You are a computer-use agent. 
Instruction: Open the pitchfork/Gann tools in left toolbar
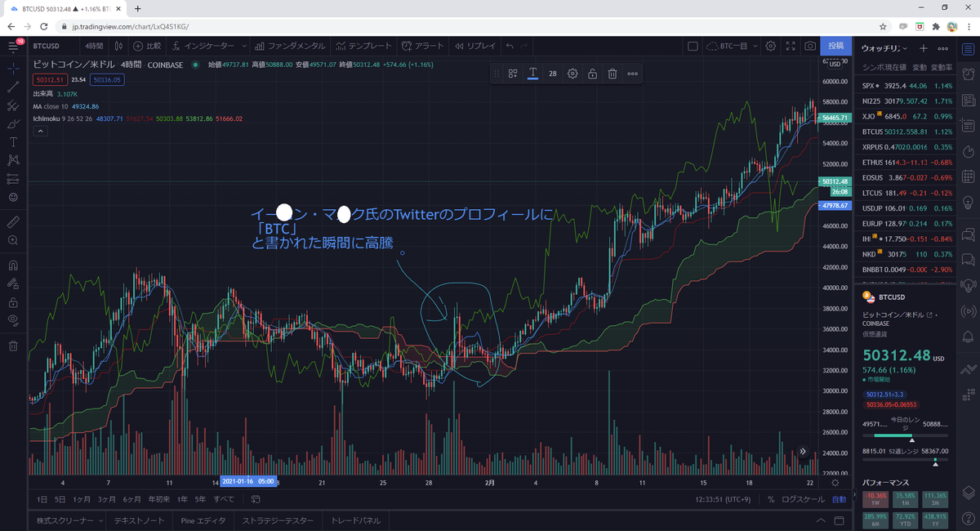13,106
